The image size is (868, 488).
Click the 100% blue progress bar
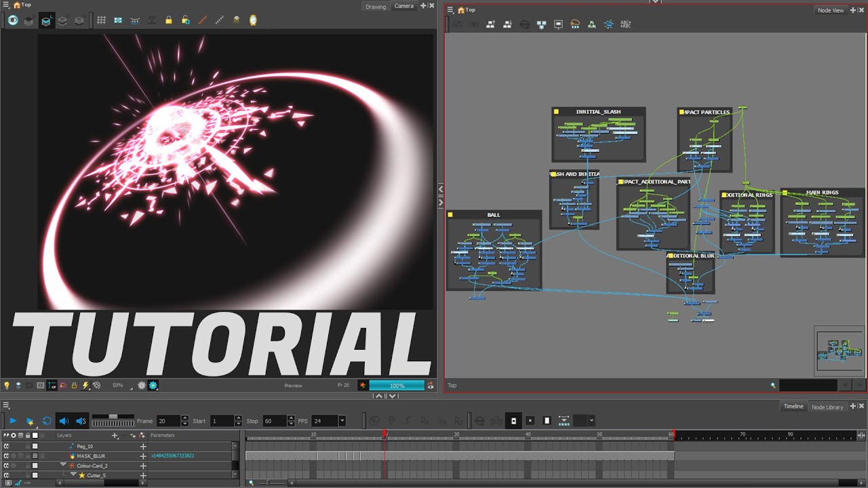point(397,386)
